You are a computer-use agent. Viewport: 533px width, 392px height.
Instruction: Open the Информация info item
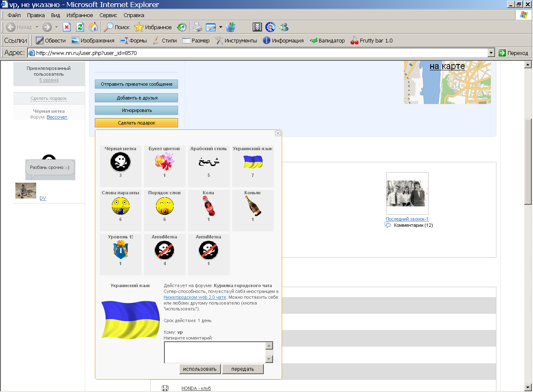tap(283, 41)
